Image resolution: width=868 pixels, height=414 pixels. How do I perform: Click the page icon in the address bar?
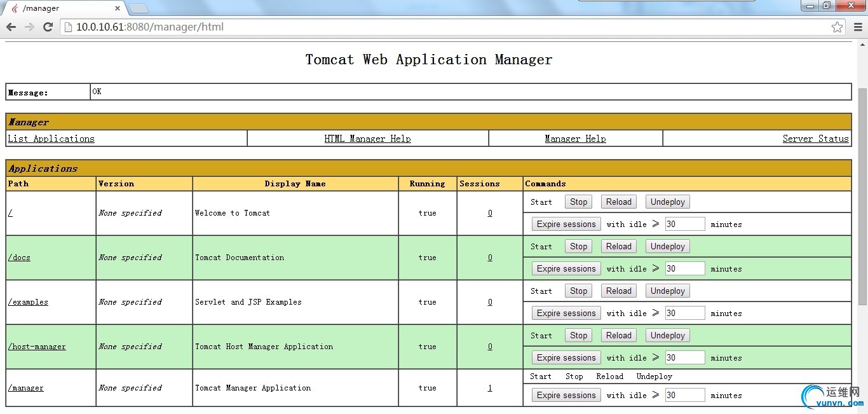[68, 27]
